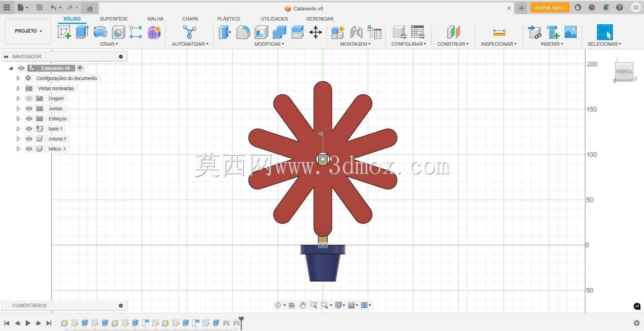Click the Offset Plane construct tool
This screenshot has width=644, height=331.
453,32
